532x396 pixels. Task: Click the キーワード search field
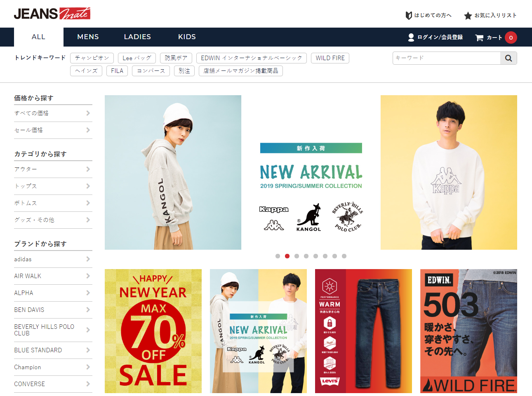(x=446, y=58)
